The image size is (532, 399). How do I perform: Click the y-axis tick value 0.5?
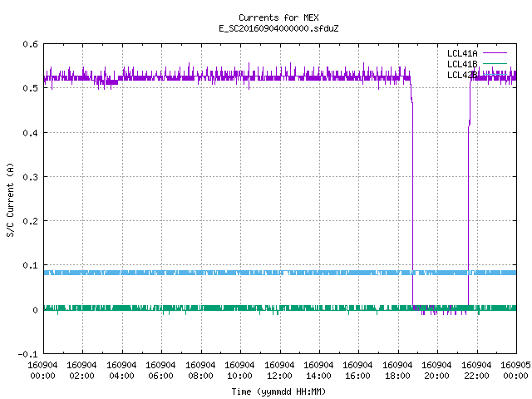pos(30,88)
